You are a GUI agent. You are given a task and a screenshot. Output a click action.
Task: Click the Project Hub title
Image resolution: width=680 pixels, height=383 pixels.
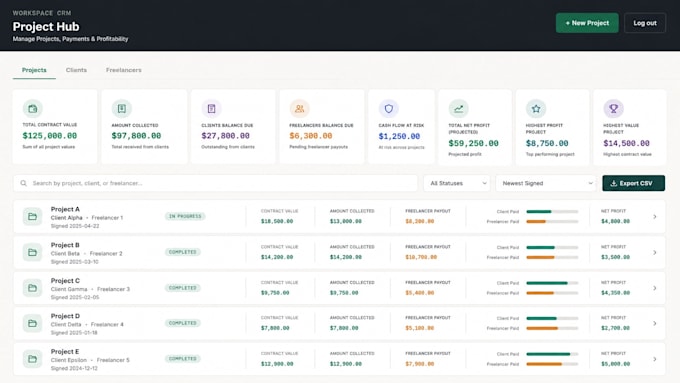46,26
